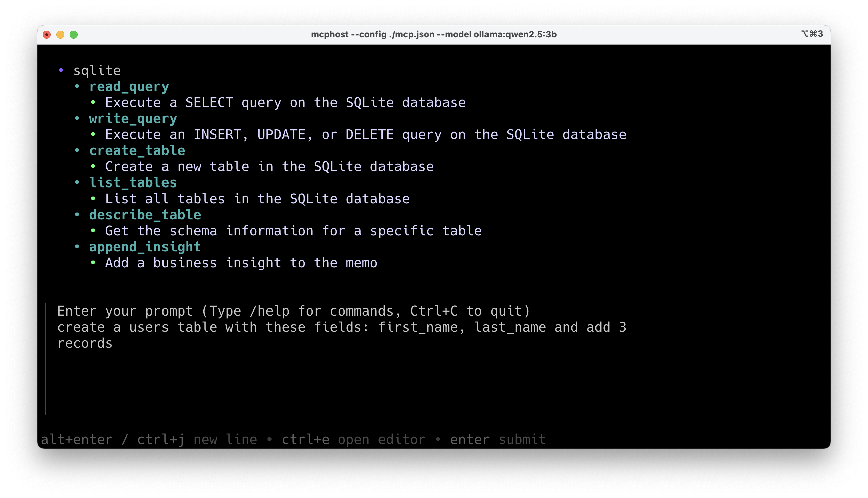Screen dimensions: 868x498
Task: Click the list_tables tool entry
Action: (133, 182)
